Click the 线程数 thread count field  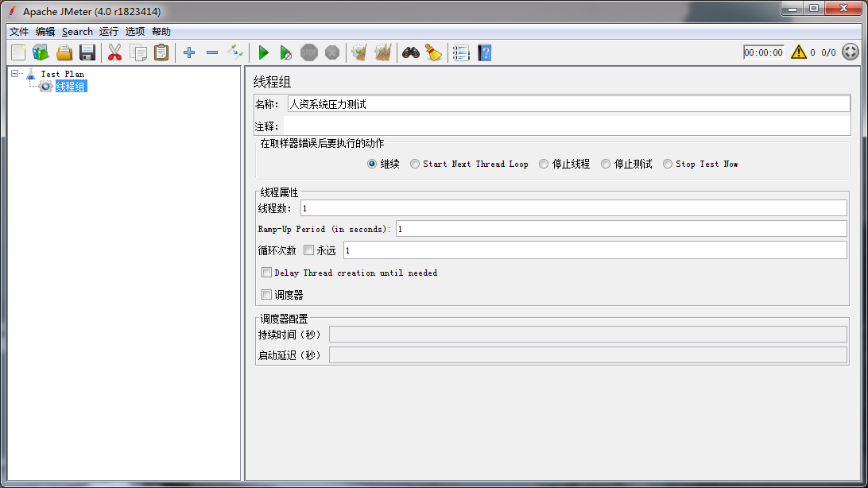[574, 208]
